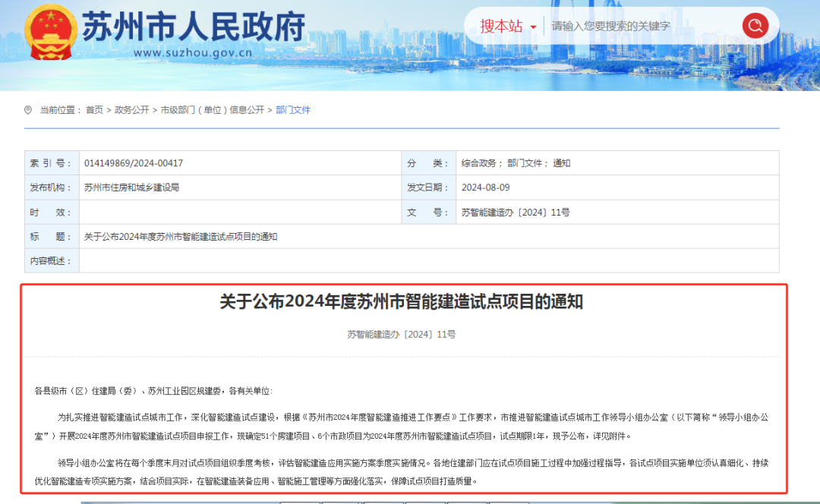This screenshot has height=504, width=820.
Task: Click the document number beneath the headline
Action: point(401,334)
